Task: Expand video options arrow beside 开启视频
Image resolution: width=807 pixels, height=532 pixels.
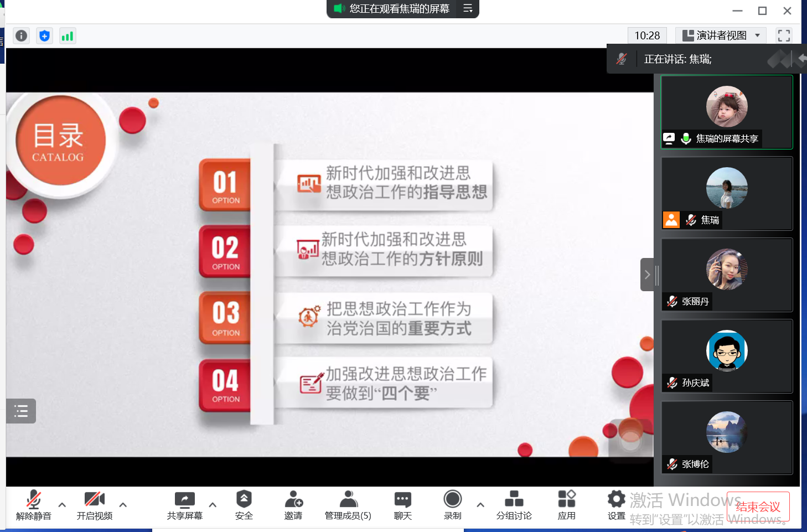Action: 123,505
